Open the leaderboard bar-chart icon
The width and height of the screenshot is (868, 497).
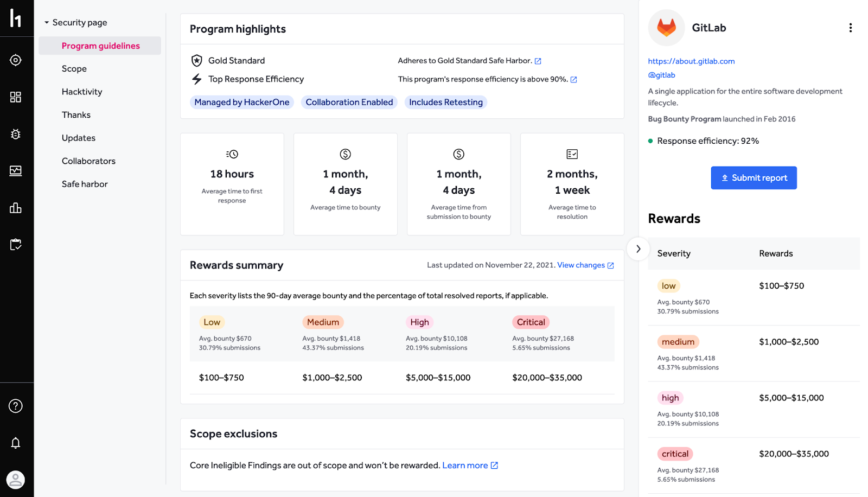[16, 208]
